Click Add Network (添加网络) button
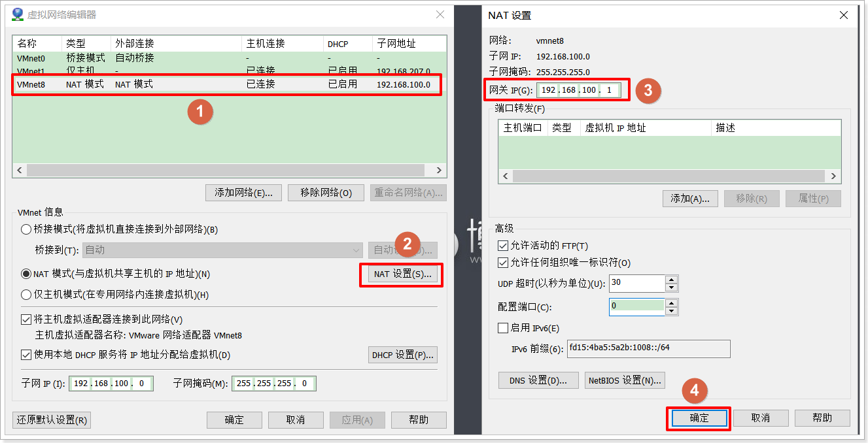The width and height of the screenshot is (868, 443). tap(243, 193)
